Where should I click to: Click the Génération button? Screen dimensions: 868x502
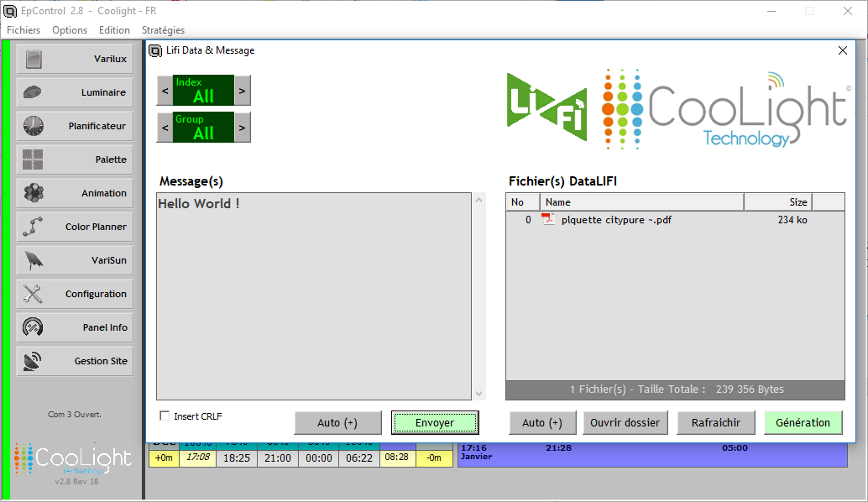click(803, 423)
